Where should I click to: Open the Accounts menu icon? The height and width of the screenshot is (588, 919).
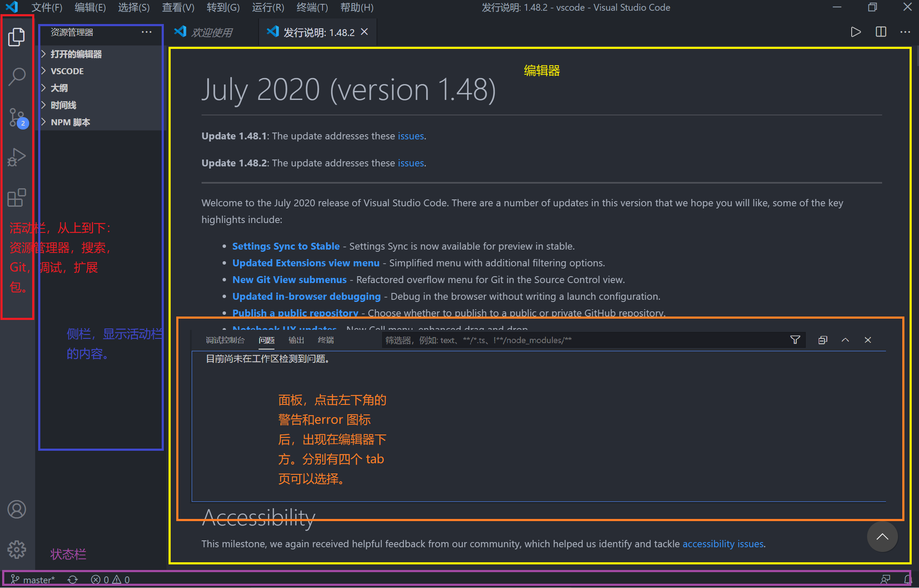pyautogui.click(x=17, y=510)
